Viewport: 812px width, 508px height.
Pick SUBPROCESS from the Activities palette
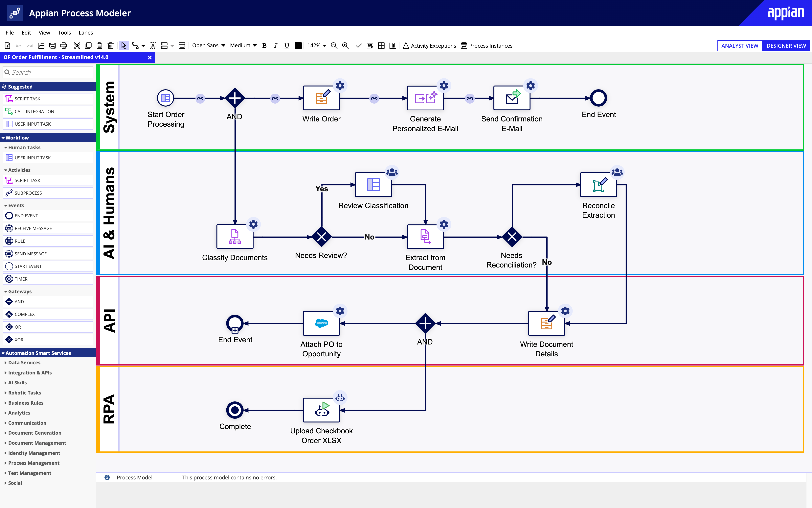point(48,193)
